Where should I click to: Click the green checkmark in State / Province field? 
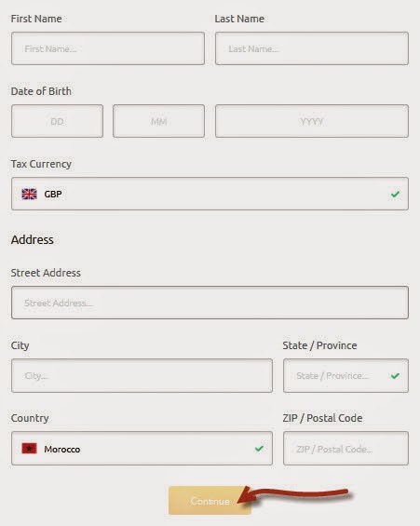(395, 376)
